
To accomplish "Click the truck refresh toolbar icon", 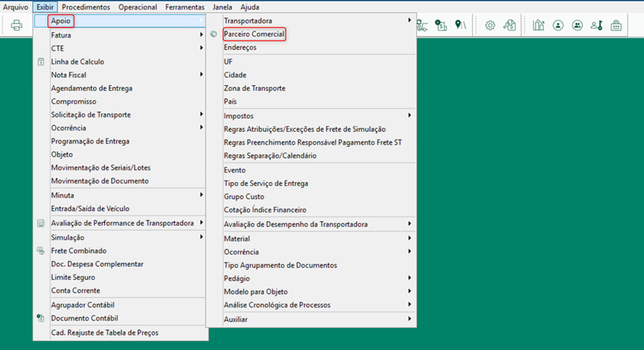I will pos(422,25).
